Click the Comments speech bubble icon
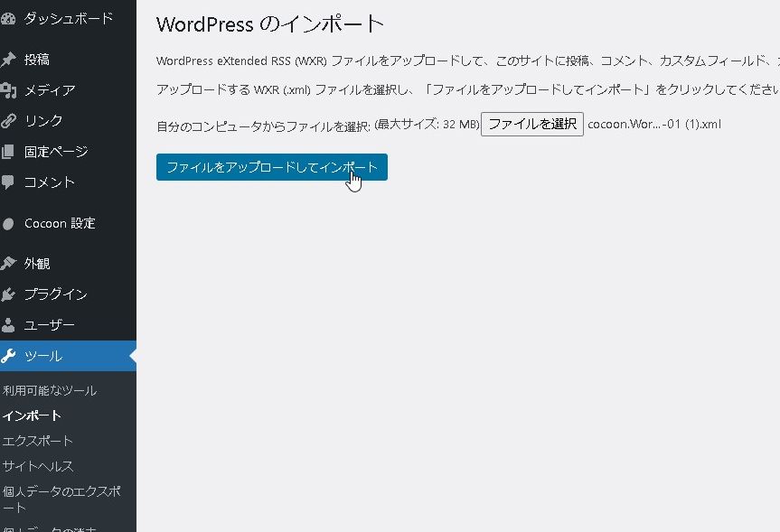Screen dimensions: 780x532 click(x=8, y=182)
